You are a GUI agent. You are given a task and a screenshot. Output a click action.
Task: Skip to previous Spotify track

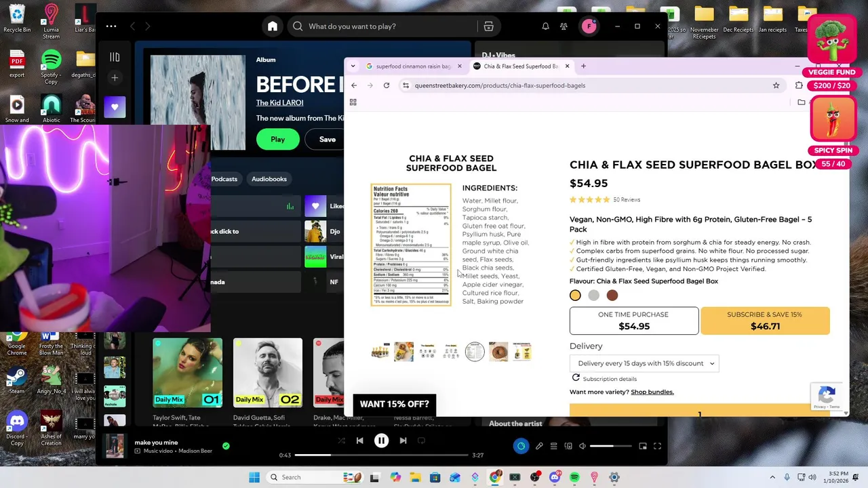pyautogui.click(x=359, y=441)
